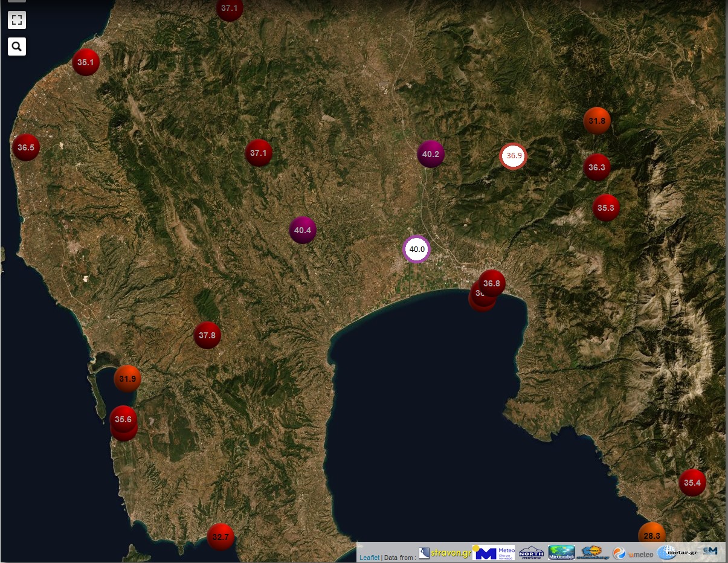Select the 35.4 red marker
728x563 pixels.
pos(692,483)
